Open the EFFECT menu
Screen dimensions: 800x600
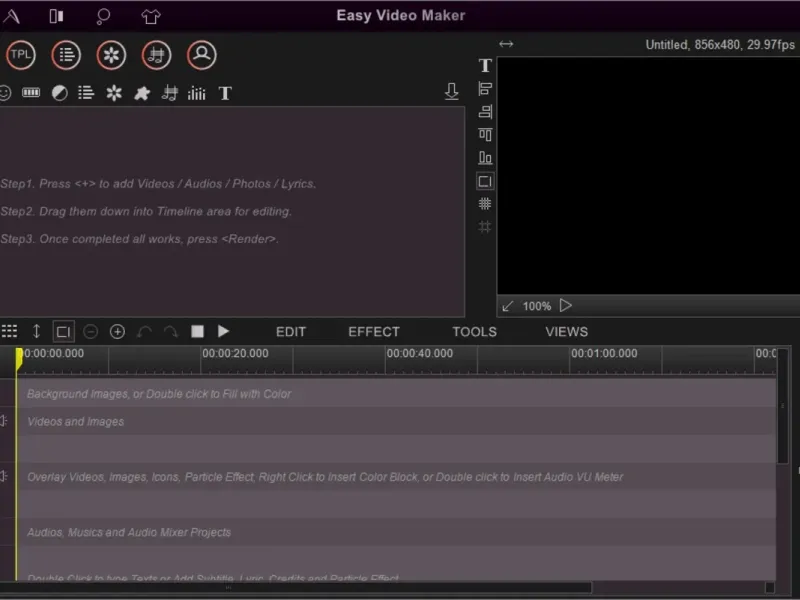point(374,332)
